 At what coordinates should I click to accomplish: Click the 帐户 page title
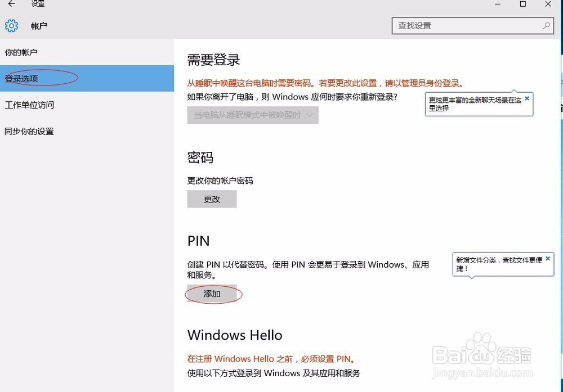(39, 26)
